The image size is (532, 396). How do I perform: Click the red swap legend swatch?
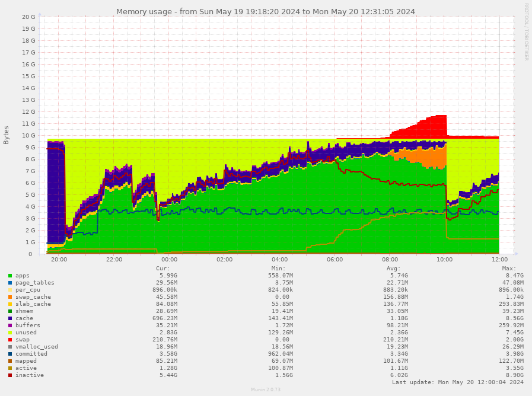[x=10, y=340]
